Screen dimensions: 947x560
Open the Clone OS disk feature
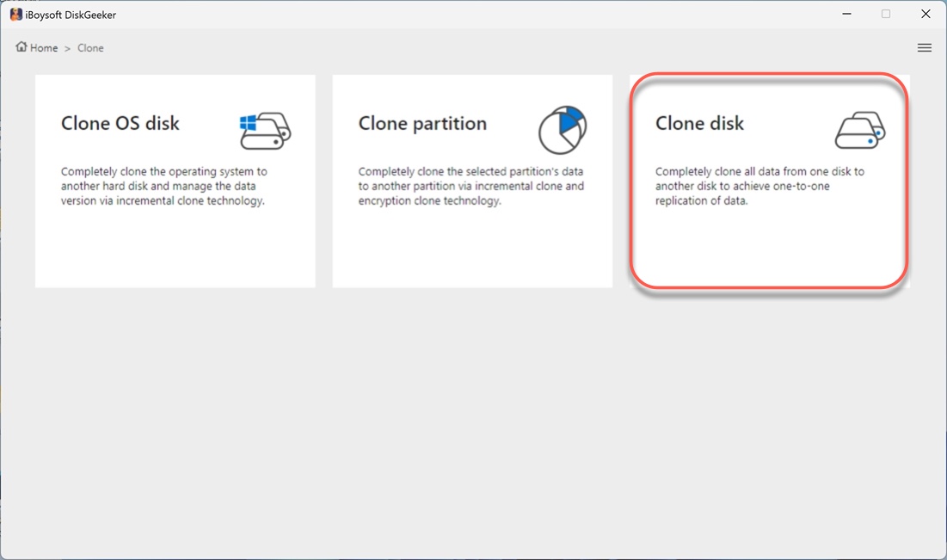175,181
